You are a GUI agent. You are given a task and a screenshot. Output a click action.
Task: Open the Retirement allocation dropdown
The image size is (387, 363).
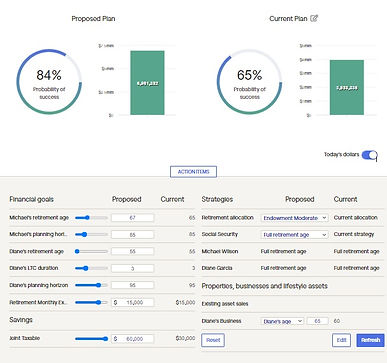pyautogui.click(x=294, y=218)
